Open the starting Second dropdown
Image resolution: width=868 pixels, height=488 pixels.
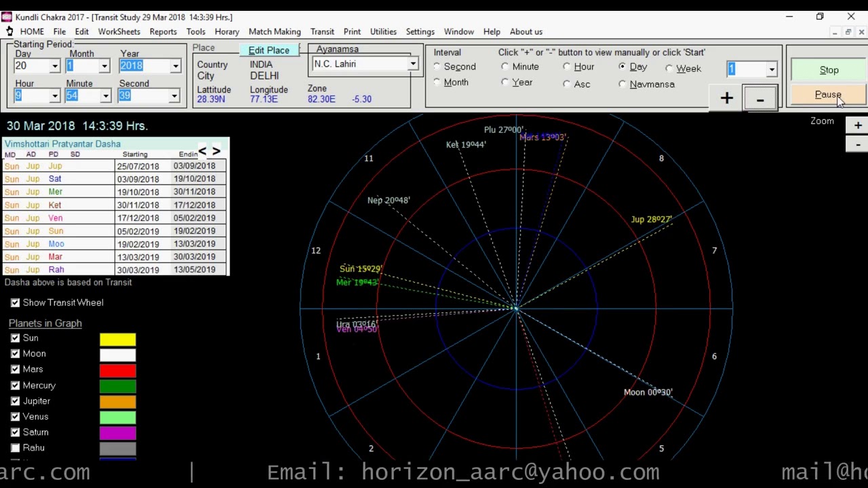click(x=174, y=96)
